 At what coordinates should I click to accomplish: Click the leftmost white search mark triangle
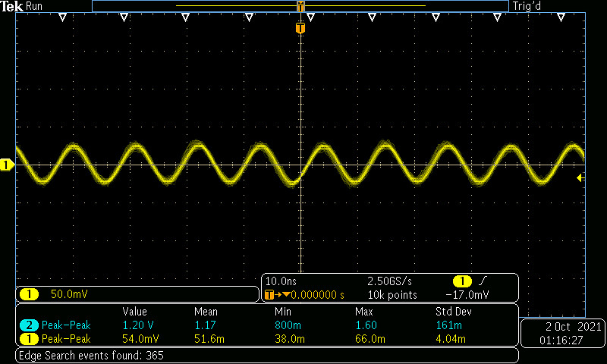63,17
